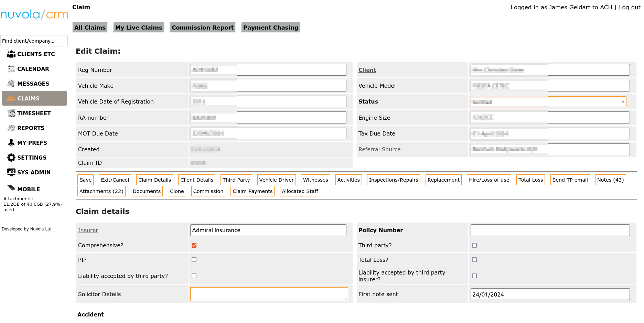
Task: Open Attachments (22) section
Action: [101, 191]
